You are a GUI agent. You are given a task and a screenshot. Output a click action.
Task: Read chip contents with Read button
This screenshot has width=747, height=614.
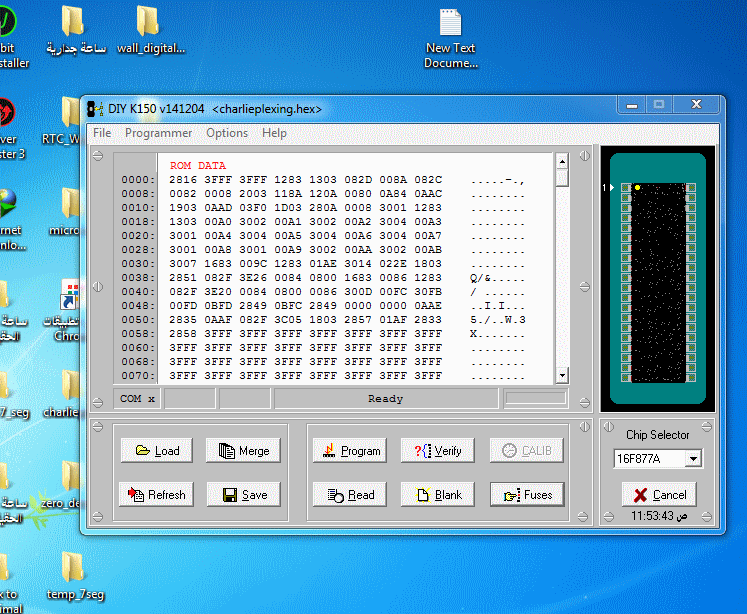coord(350,494)
